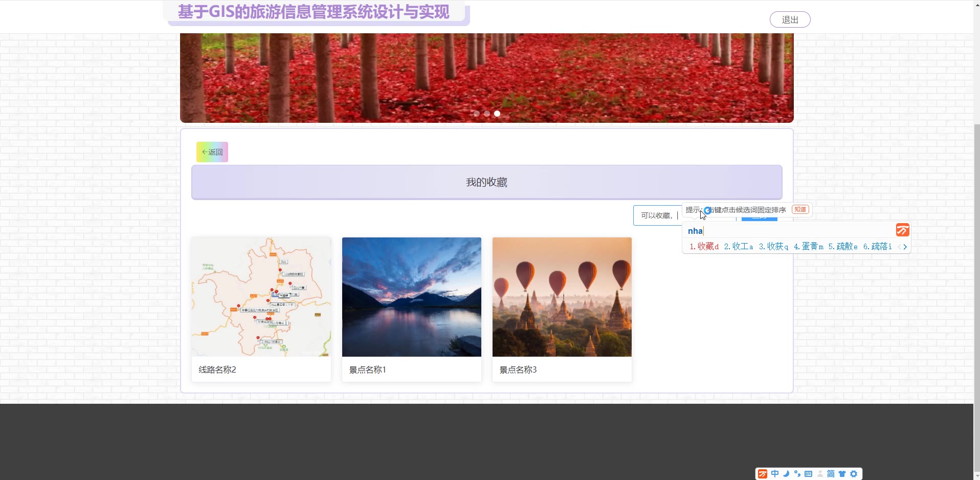Open the hot air balloons thumbnail for 景点名称3
This screenshot has width=980, height=480.
pos(562,297)
